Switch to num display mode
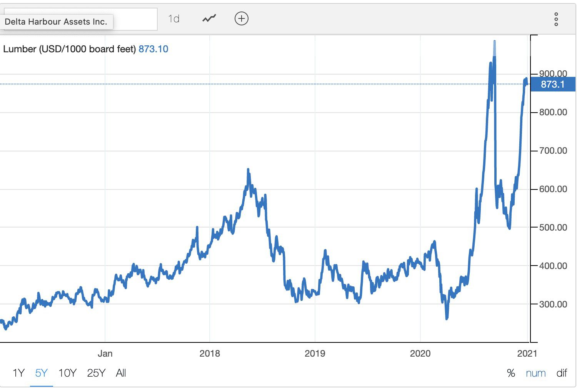The width and height of the screenshot is (577, 392). tap(535, 373)
